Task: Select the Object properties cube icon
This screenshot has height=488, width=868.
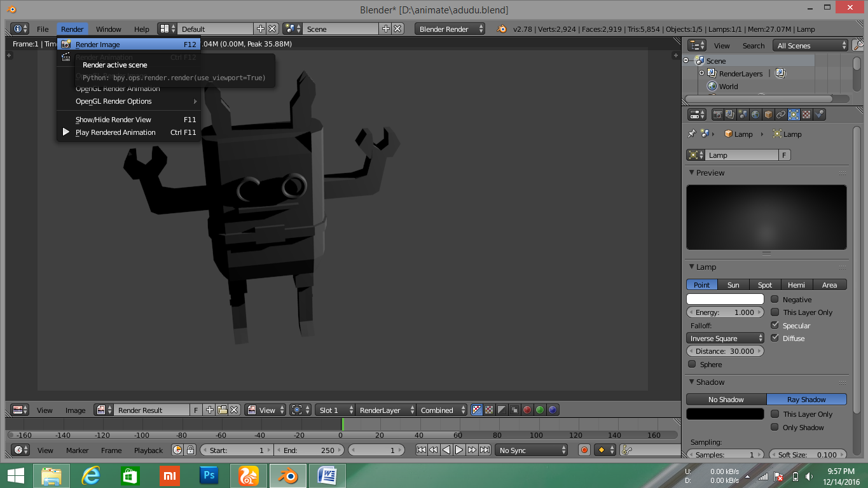Action: tap(768, 114)
